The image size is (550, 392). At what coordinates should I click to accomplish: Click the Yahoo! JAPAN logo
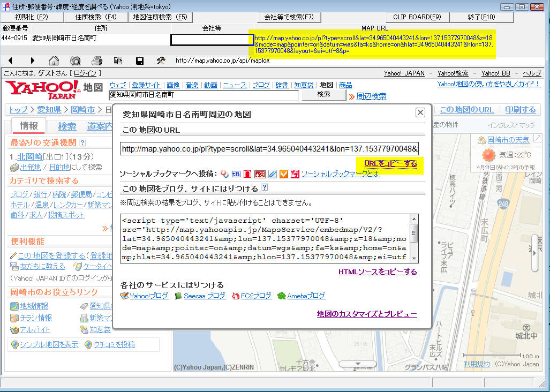(43, 89)
